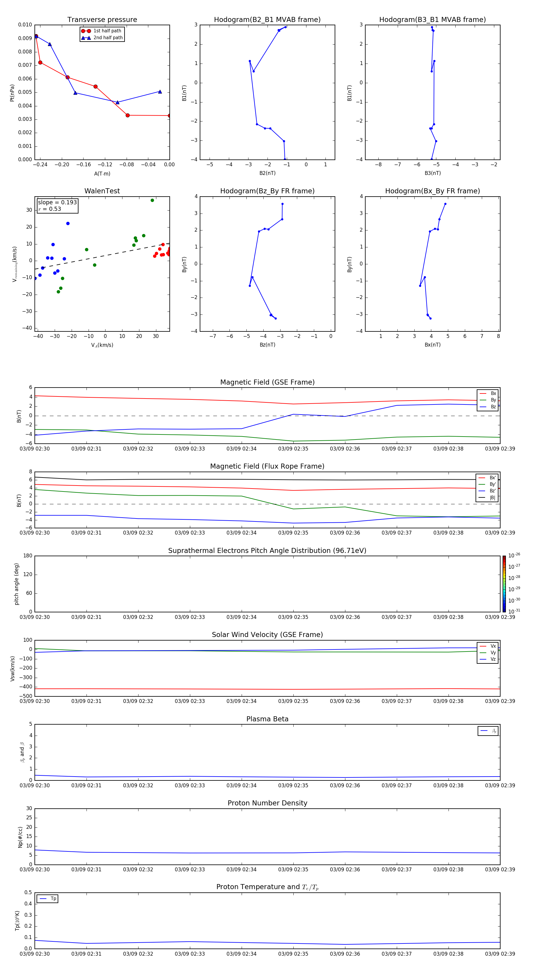535x980 pixels.
Task: Click the dashed regression line in WalenTest
Action: 102,256
